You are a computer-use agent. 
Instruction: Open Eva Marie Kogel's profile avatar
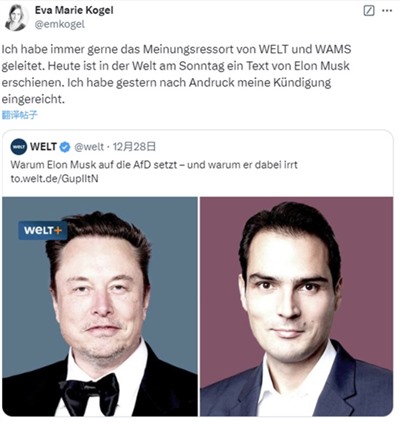coord(15,18)
